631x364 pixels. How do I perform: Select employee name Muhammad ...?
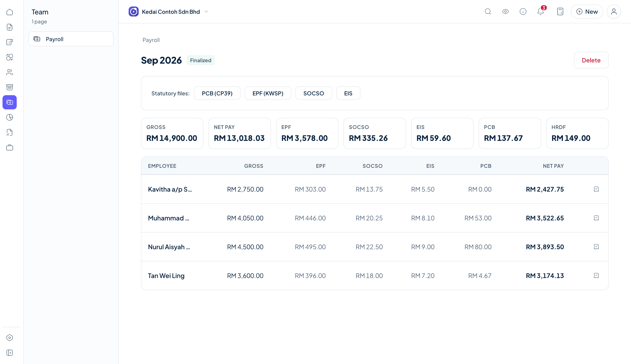click(x=168, y=218)
